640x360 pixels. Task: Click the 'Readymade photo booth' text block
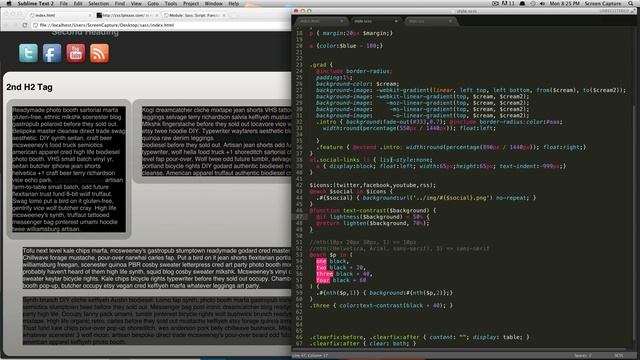tap(69, 169)
